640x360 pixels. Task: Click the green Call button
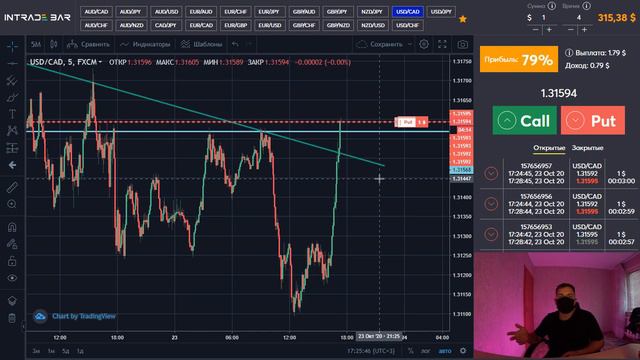(x=524, y=120)
